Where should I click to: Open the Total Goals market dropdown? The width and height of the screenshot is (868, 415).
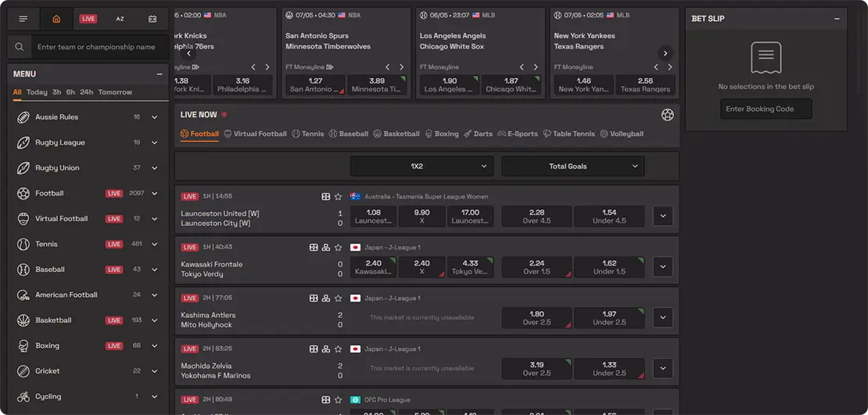tap(573, 166)
